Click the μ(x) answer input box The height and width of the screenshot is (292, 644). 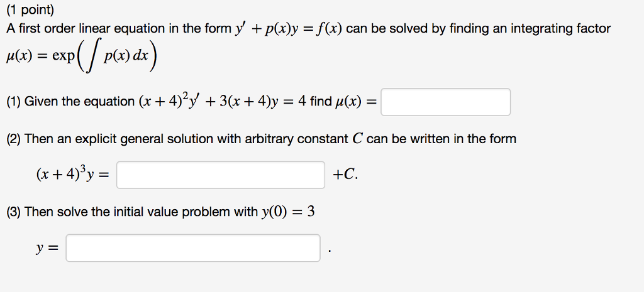point(446,102)
